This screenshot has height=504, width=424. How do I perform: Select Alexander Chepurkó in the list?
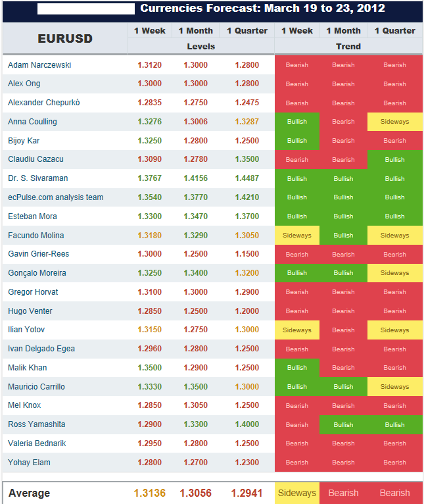point(44,103)
